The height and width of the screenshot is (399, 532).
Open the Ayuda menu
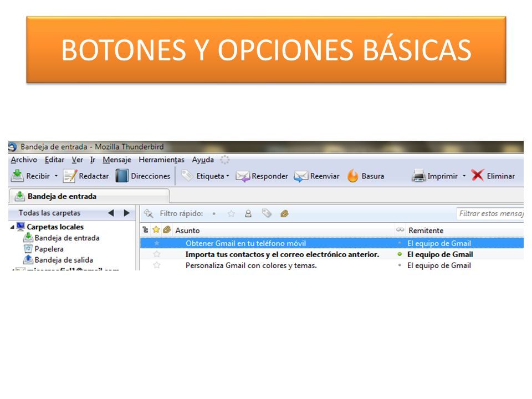pos(203,160)
